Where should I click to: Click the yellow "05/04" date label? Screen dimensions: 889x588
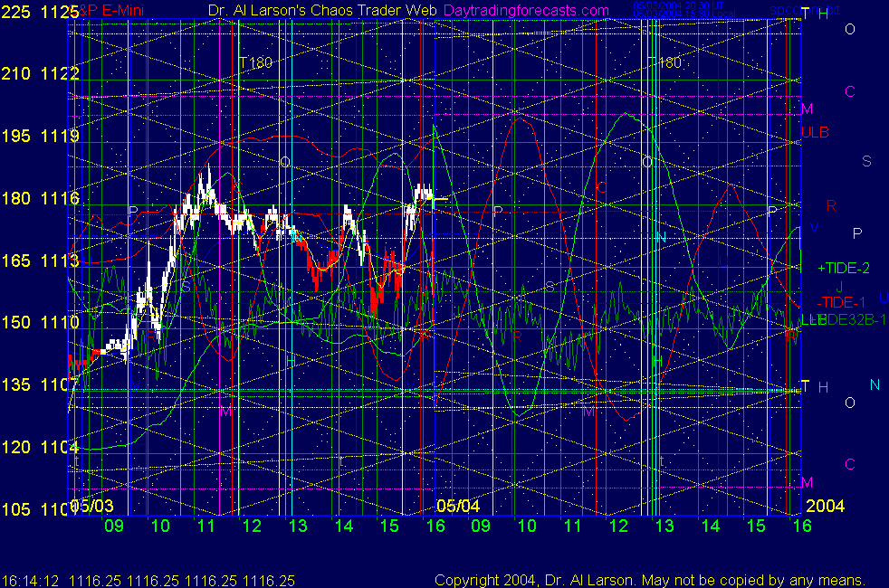click(458, 506)
